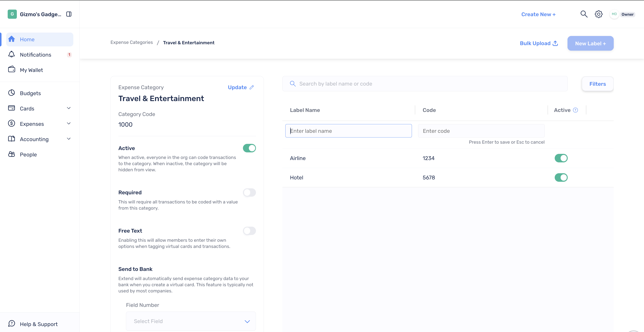644x332 pixels.
Task: Click the Notifications bell icon
Action: point(12,54)
